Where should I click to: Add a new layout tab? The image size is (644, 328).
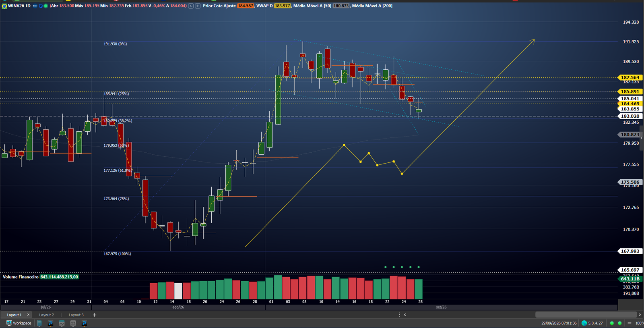(95, 315)
